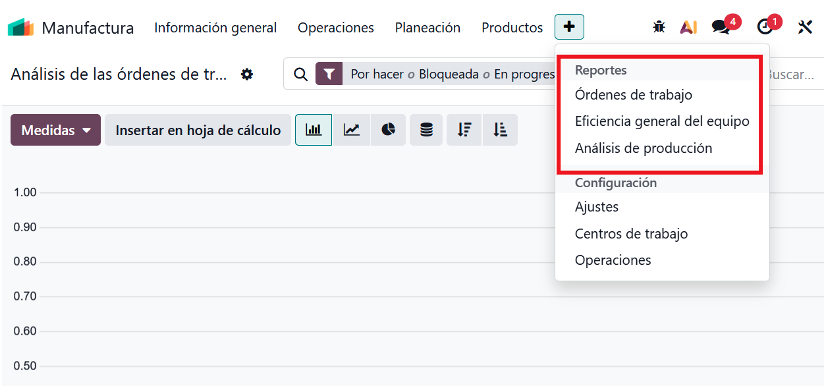Viewport: 826px width, 388px height.
Task: Open the Operaciones top menu
Action: [x=336, y=27]
